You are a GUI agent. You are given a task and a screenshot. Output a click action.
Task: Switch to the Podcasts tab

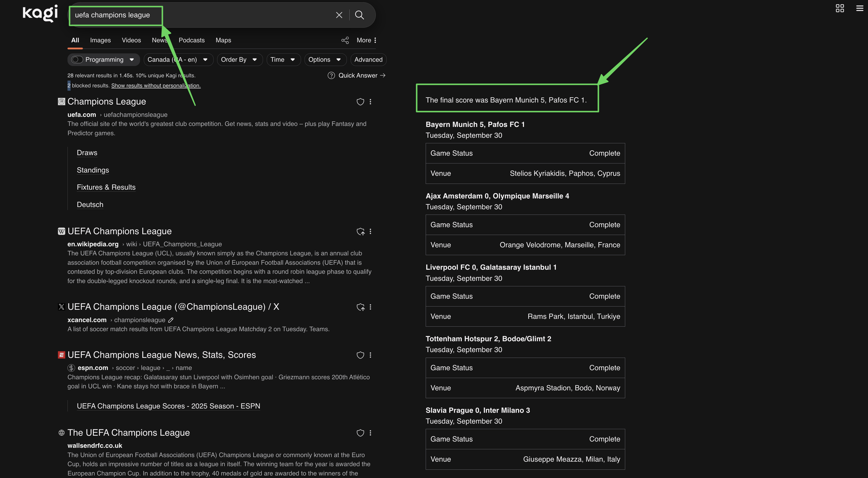click(x=191, y=41)
